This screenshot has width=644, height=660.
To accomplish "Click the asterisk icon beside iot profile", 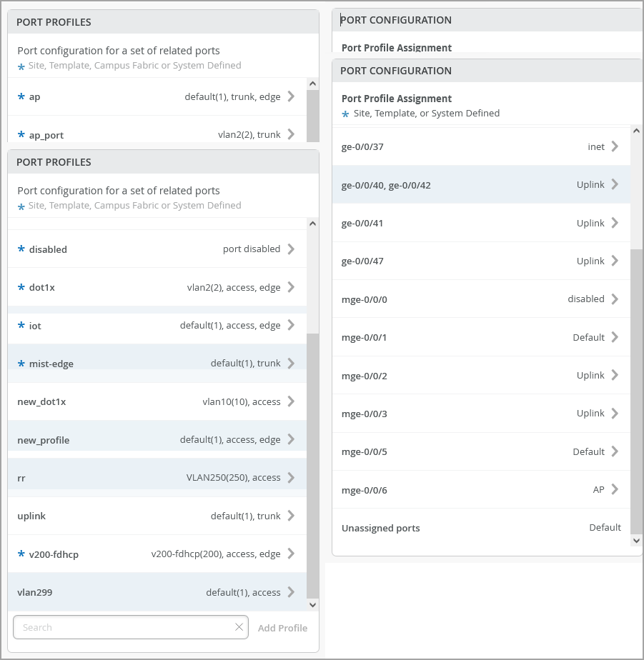I will point(21,326).
